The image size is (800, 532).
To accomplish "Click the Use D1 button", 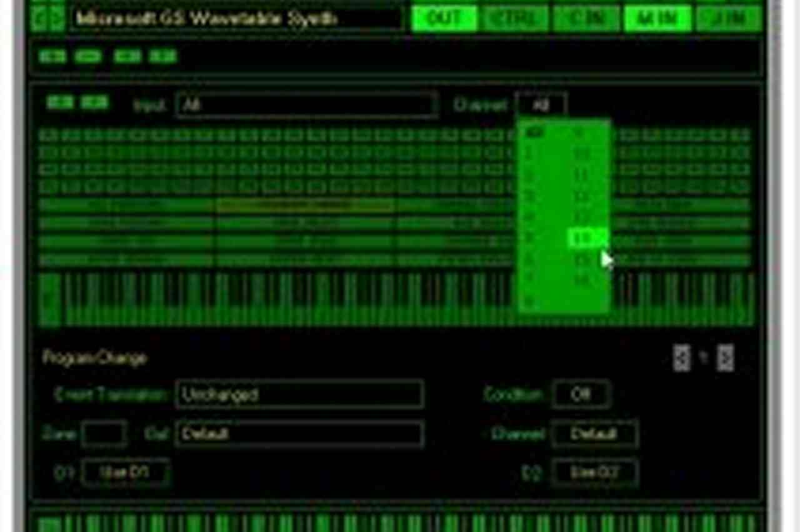I will coord(125,473).
